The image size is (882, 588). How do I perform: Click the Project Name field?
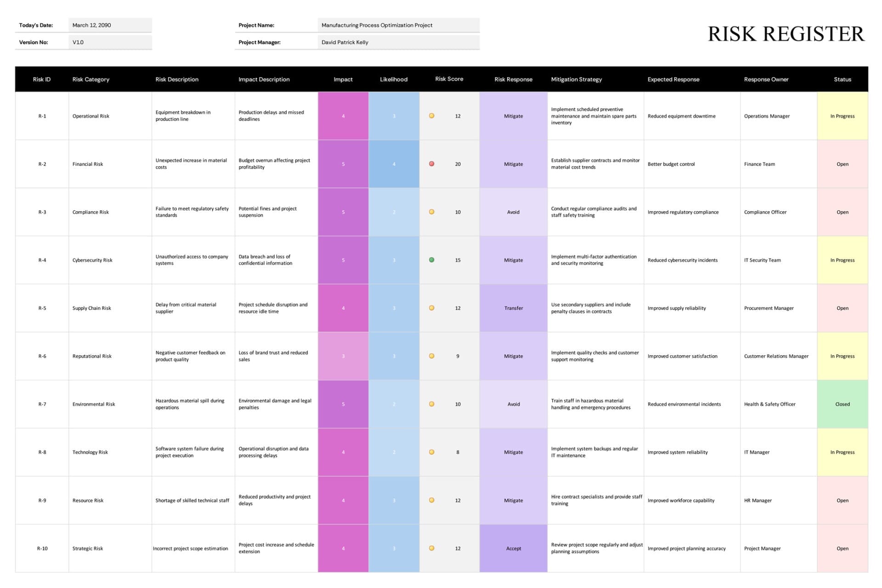coord(398,25)
